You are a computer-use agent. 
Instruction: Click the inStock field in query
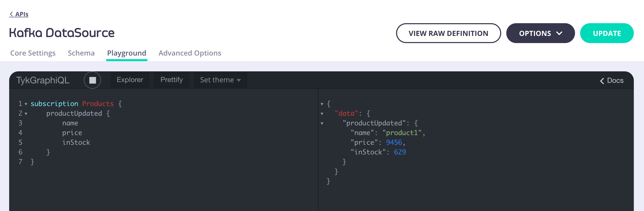point(76,142)
